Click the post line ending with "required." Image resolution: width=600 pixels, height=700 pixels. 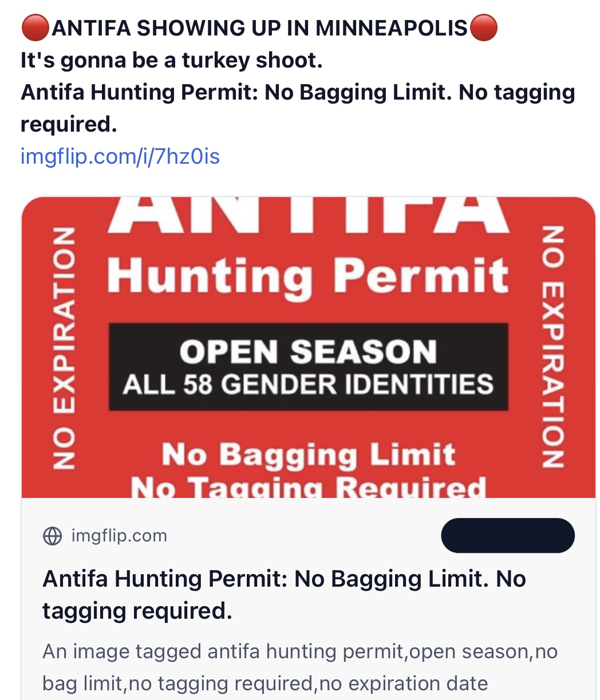(x=69, y=124)
